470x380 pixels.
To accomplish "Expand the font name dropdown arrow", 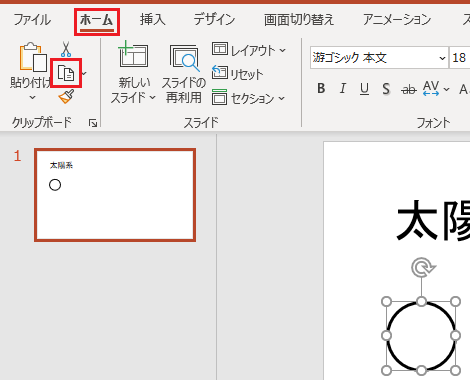I will point(442,58).
